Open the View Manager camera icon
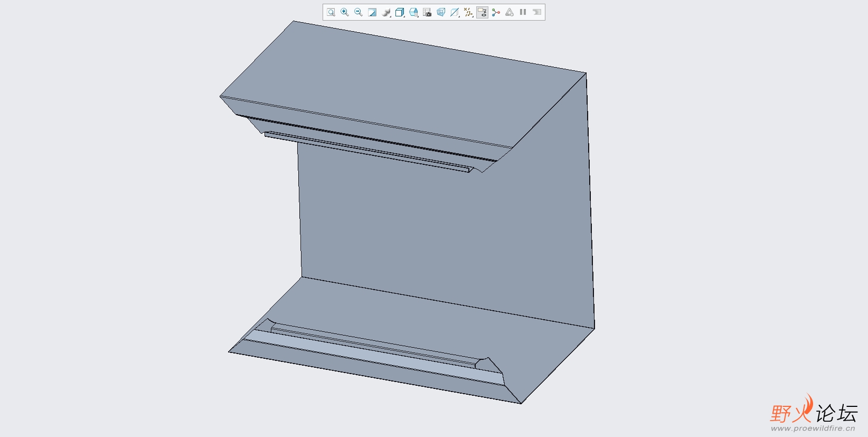The width and height of the screenshot is (868, 437). (x=427, y=12)
